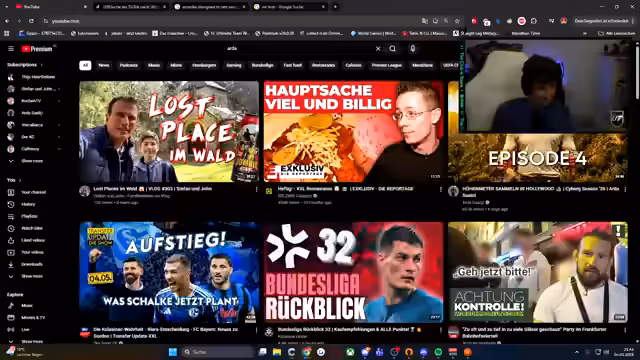Open the Windows Start menu
Screen dimensions: 640x360
point(173,352)
